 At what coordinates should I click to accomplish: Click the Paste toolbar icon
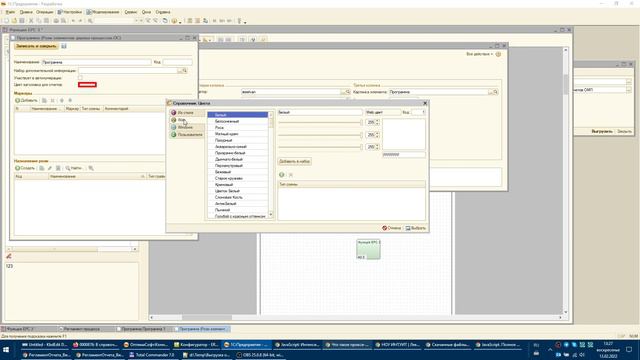point(47,20)
